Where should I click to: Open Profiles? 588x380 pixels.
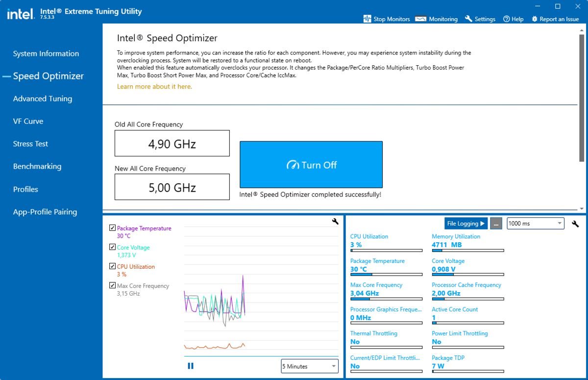25,189
